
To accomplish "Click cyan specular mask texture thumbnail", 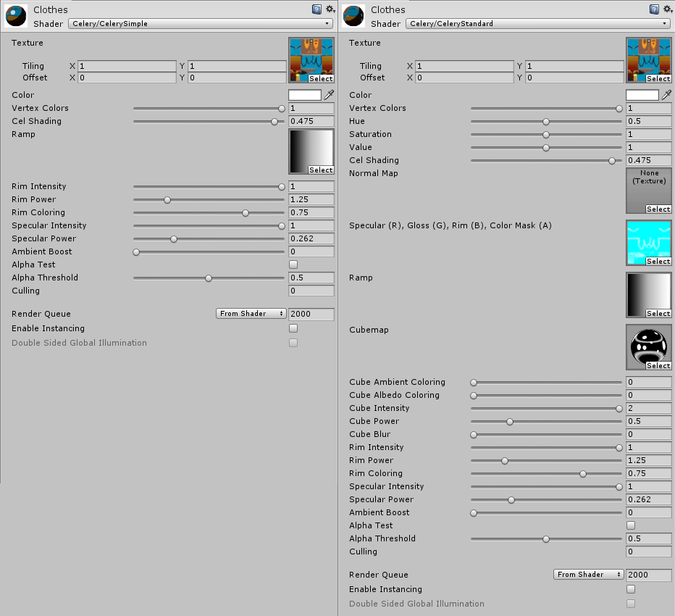I will click(x=649, y=243).
